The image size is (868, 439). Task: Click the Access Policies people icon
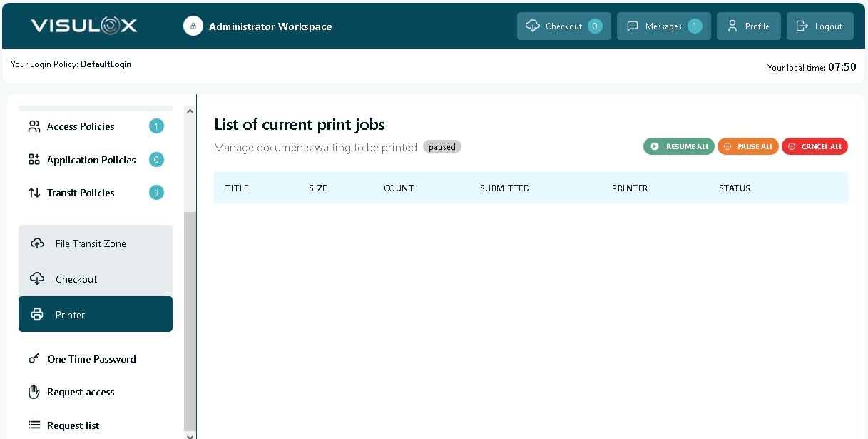(34, 126)
